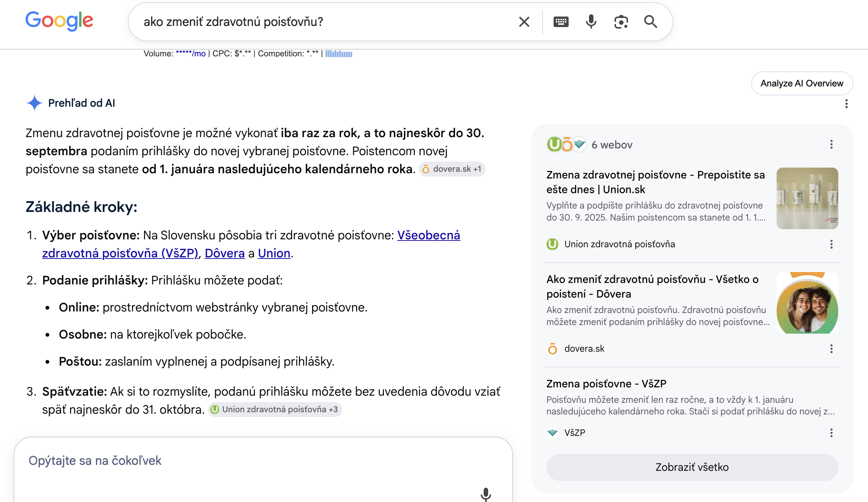868x502 pixels.
Task: Submit search with the magnifier icon
Action: [651, 22]
